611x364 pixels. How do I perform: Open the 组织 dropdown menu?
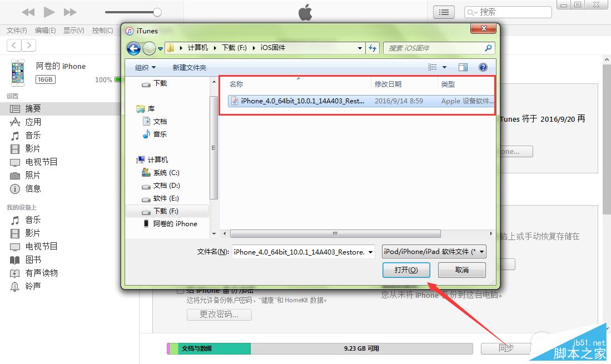tap(145, 68)
